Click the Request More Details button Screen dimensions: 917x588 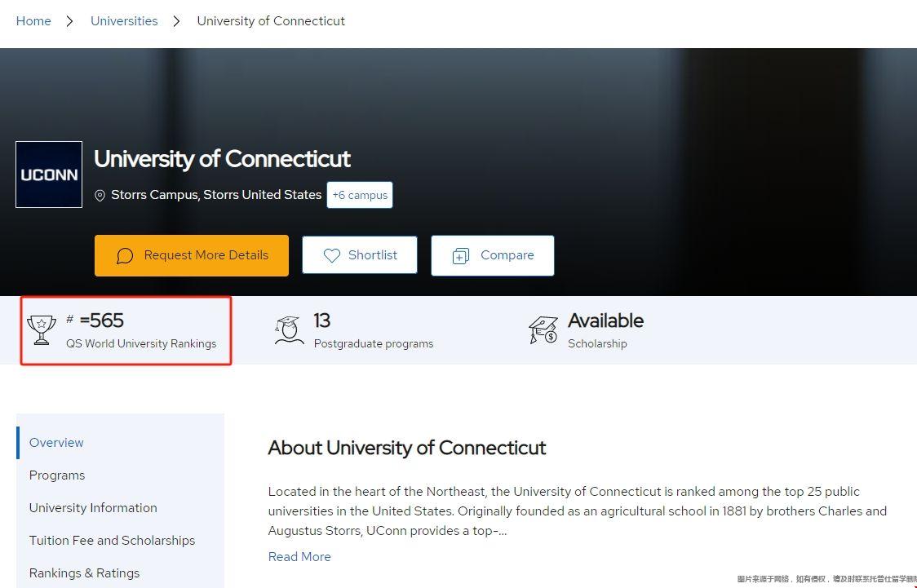[192, 255]
